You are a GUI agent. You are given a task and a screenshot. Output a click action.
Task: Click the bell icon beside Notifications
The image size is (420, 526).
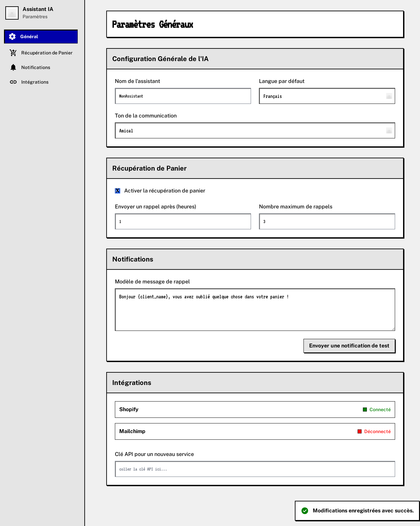tap(13, 67)
